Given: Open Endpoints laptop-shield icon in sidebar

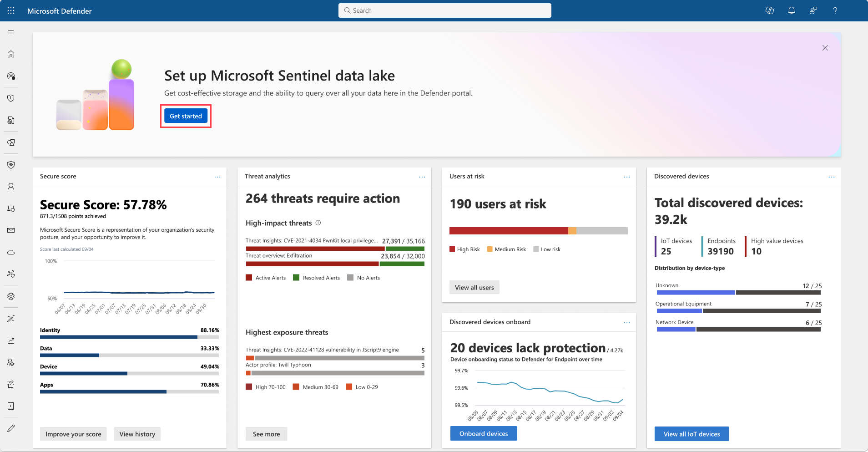Looking at the screenshot, I should coord(11,208).
